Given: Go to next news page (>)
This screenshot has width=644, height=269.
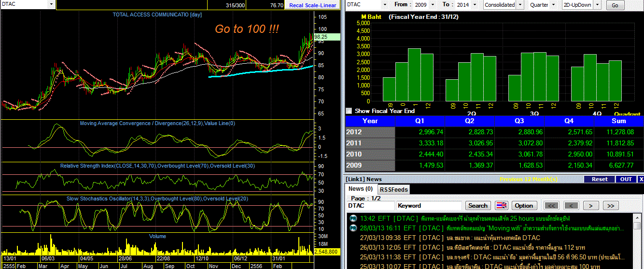Looking at the screenshot, I should [x=590, y=206].
